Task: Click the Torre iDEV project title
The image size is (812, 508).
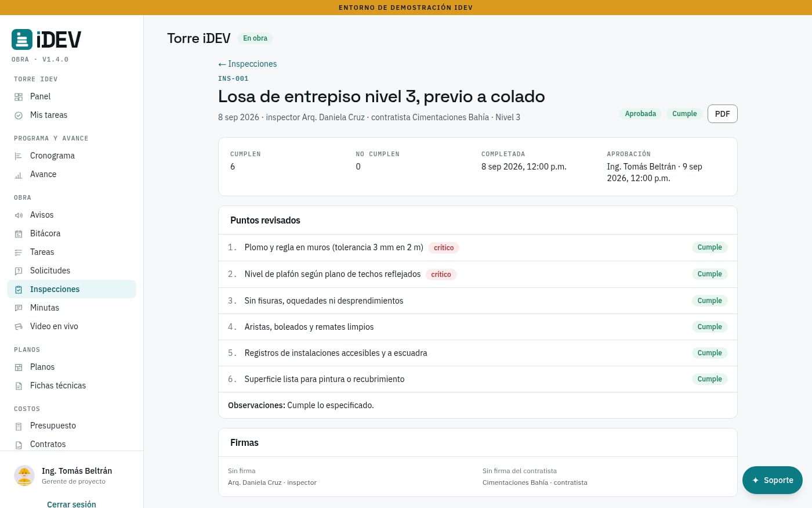Action: (199, 38)
